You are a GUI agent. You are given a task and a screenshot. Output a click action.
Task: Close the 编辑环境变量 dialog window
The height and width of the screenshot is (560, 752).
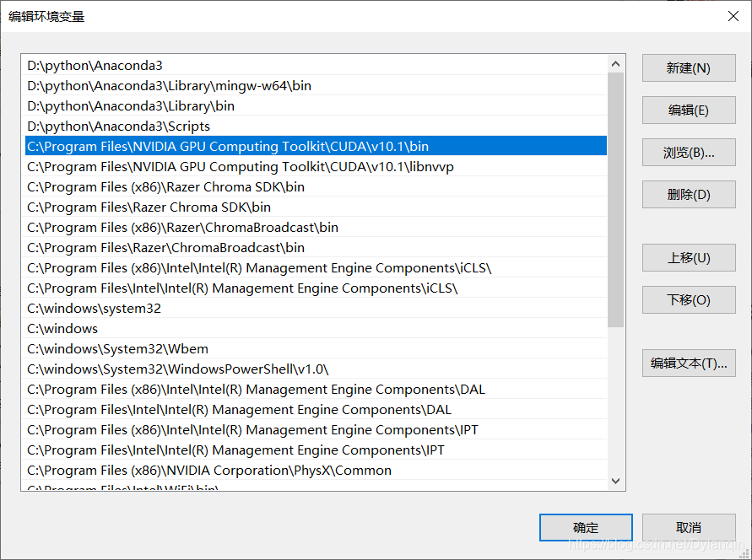click(733, 16)
